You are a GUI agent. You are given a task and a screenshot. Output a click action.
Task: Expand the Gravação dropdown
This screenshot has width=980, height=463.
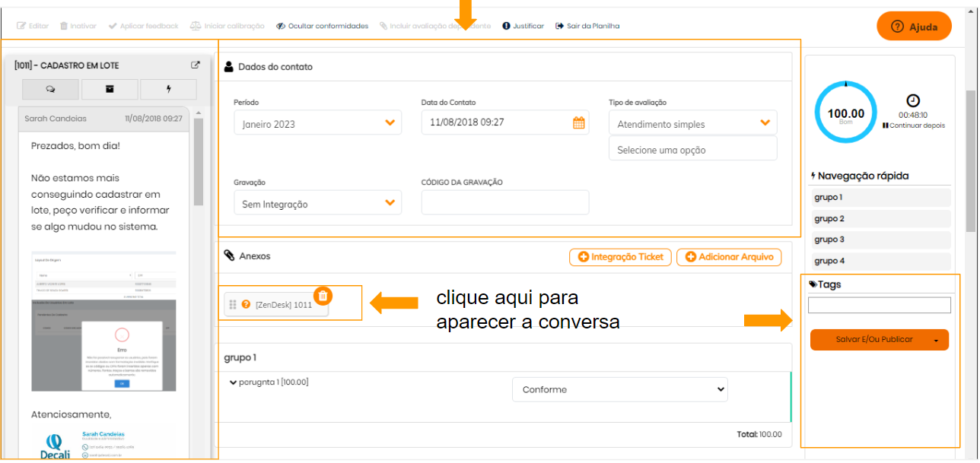click(x=317, y=203)
